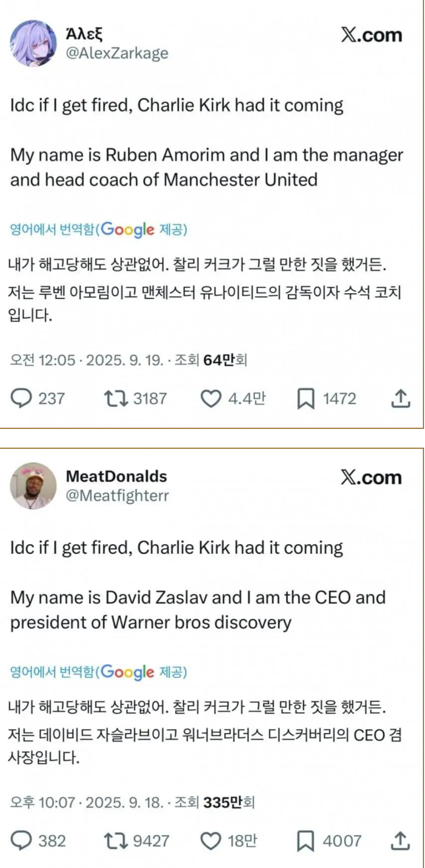The height and width of the screenshot is (868, 425).
Task: Open the MeatDonalds profile avatar
Action: (33, 486)
